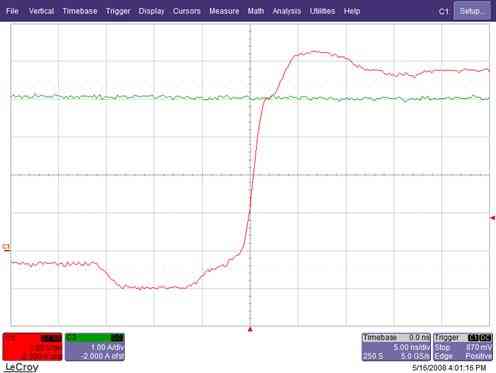Open the Vertical menu
The width and height of the screenshot is (496, 373).
coord(41,11)
